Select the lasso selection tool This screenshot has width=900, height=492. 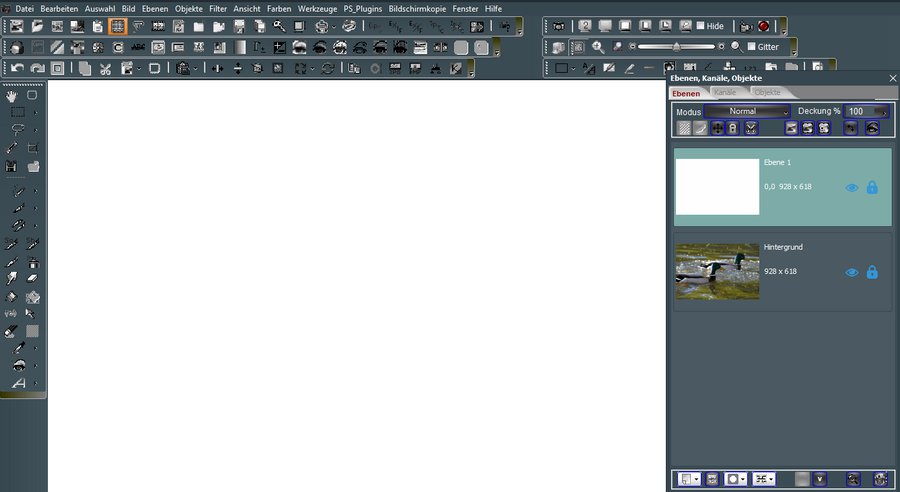pyautogui.click(x=18, y=129)
